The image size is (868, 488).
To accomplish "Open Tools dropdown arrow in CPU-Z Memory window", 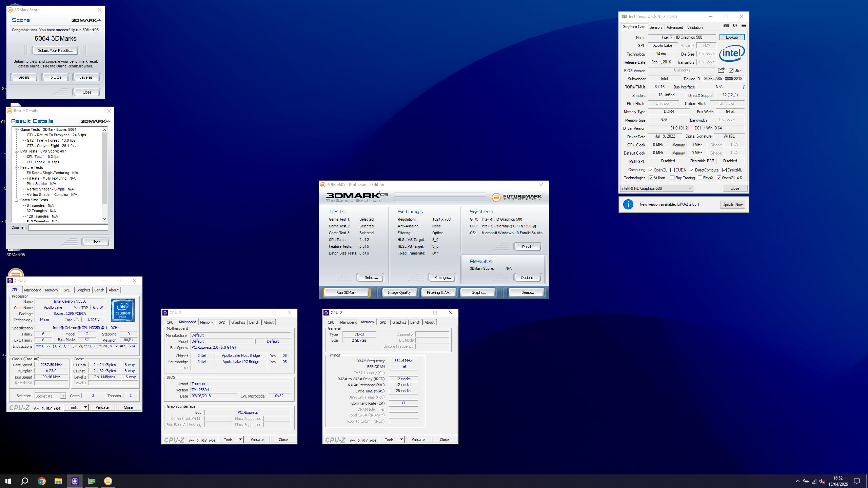I will pyautogui.click(x=401, y=440).
